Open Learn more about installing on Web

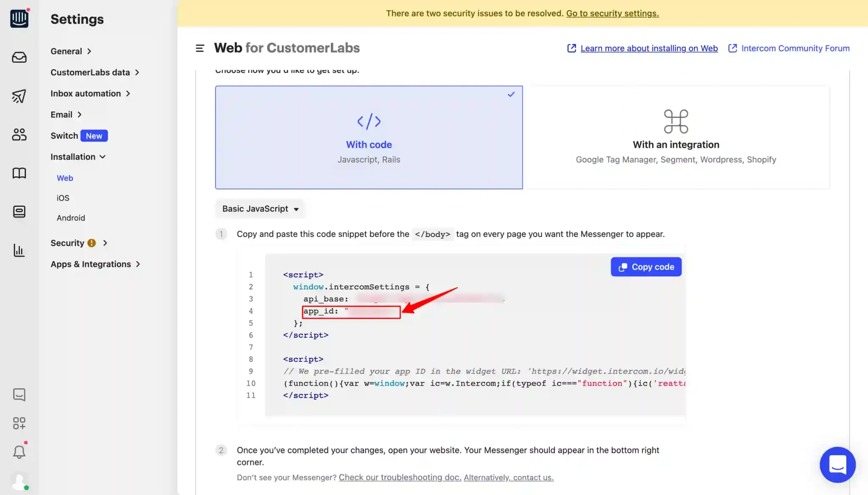pos(649,48)
